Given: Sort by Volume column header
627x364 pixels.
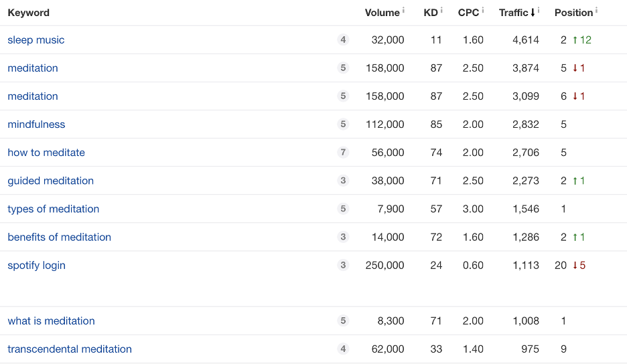Looking at the screenshot, I should 382,13.
